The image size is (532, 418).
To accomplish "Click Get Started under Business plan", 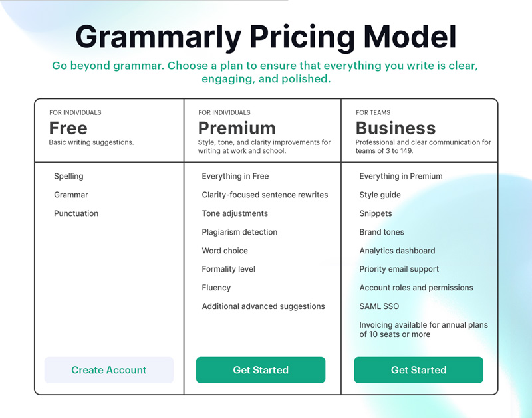I will click(x=419, y=370).
